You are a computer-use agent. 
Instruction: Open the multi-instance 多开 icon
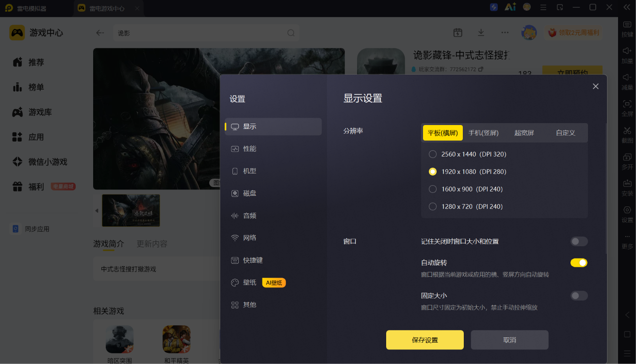pyautogui.click(x=627, y=158)
